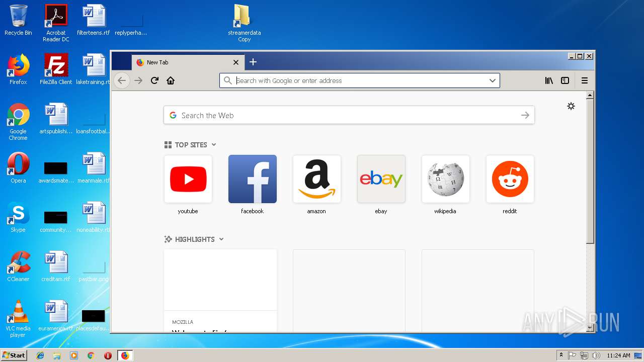Focus the Search the Web box
The image size is (644, 362).
(349, 115)
